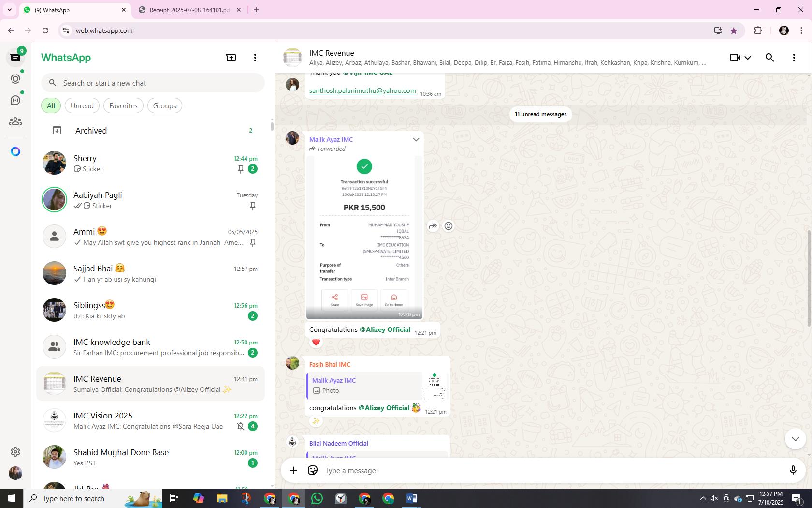Open the Communities icon

click(x=15, y=121)
